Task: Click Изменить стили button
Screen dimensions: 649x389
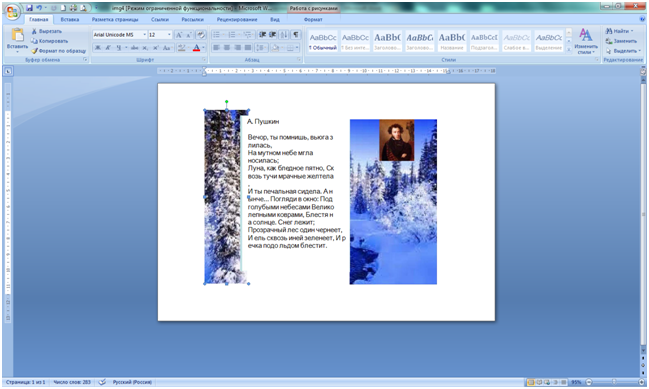Action: (x=585, y=41)
